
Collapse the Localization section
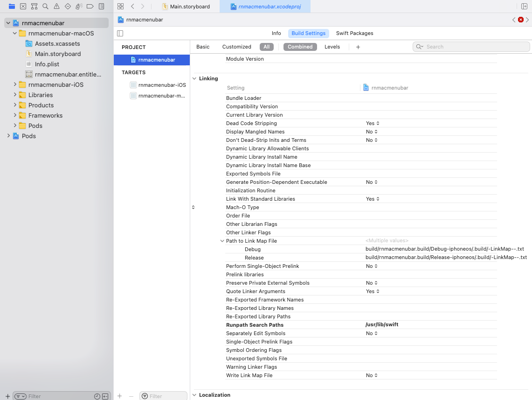pyautogui.click(x=194, y=395)
